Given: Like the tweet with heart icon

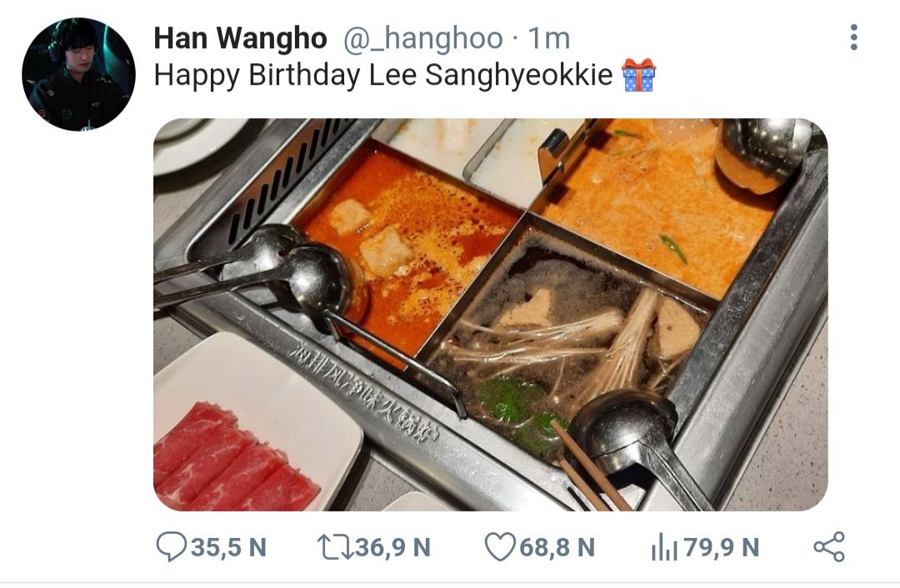Looking at the screenshot, I should click(x=500, y=546).
